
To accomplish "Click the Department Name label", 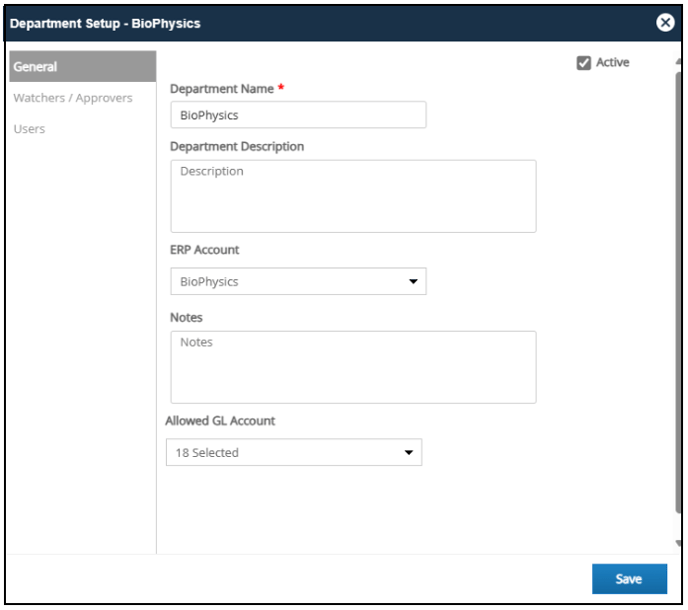I will pos(222,89).
